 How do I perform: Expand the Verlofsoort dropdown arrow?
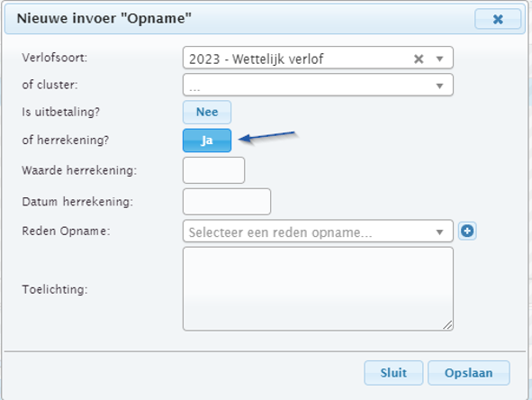(439, 59)
